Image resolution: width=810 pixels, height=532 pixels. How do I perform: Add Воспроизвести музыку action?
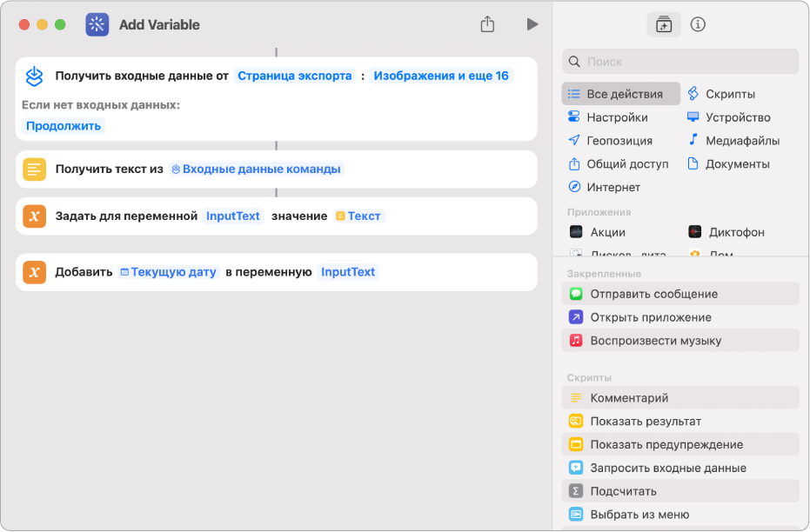[680, 341]
